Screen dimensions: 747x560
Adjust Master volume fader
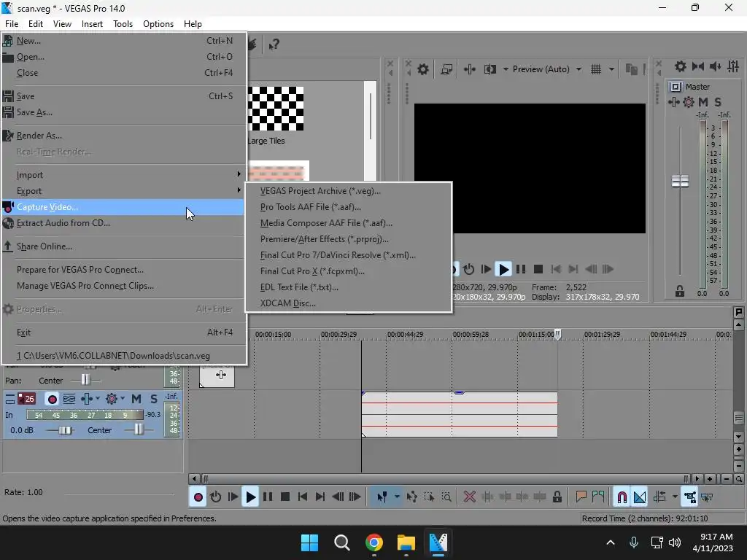[680, 181]
